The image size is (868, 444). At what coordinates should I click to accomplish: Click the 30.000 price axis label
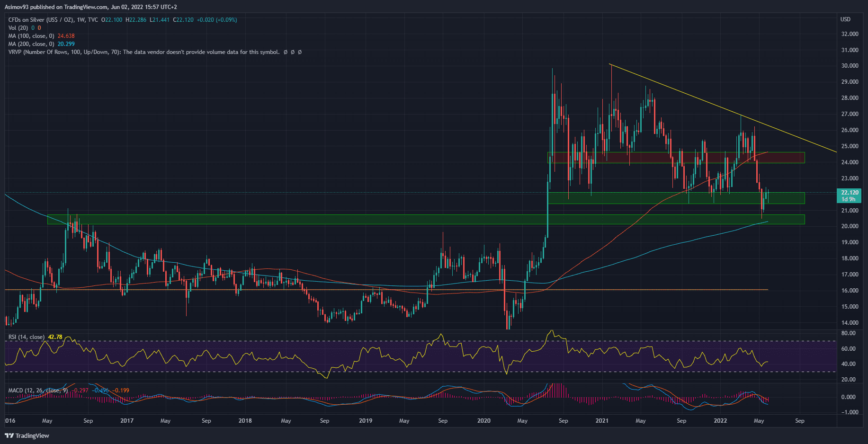850,66
